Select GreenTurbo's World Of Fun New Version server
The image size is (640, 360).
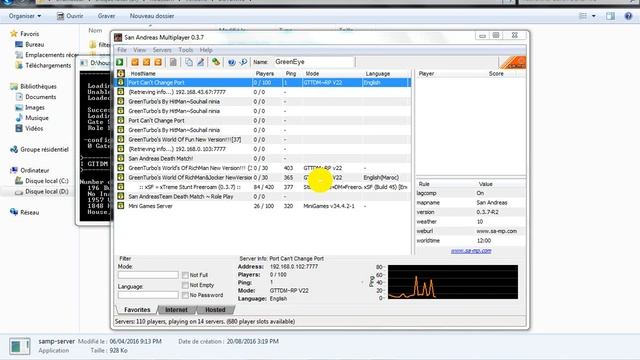[x=263, y=139]
